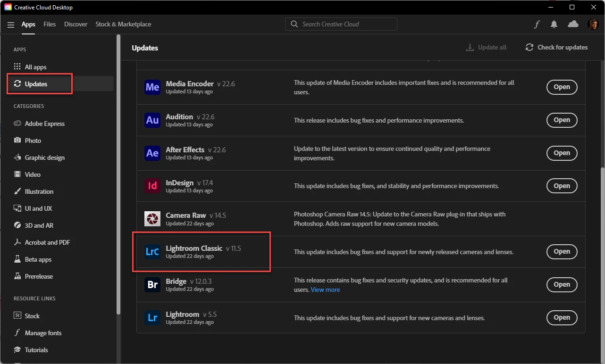Image resolution: width=605 pixels, height=364 pixels.
Task: Click the Acrobat and PDF icon
Action: pyautogui.click(x=17, y=242)
